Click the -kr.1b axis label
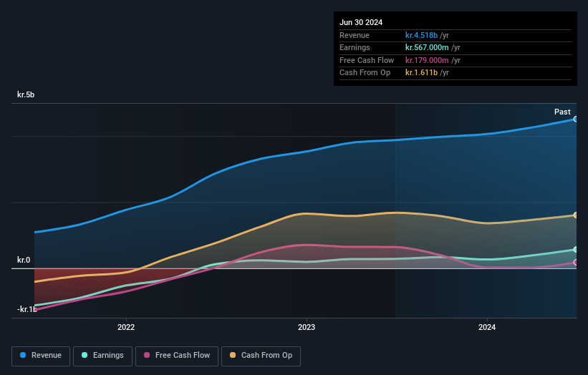588x375 pixels. (27, 309)
